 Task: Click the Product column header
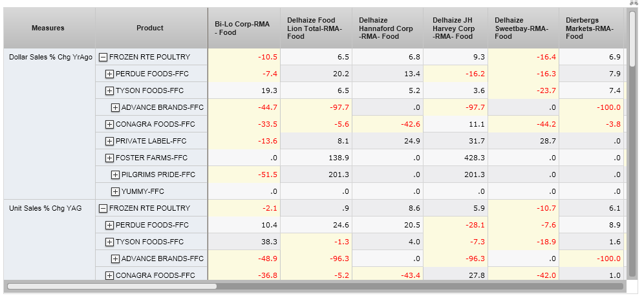click(150, 28)
